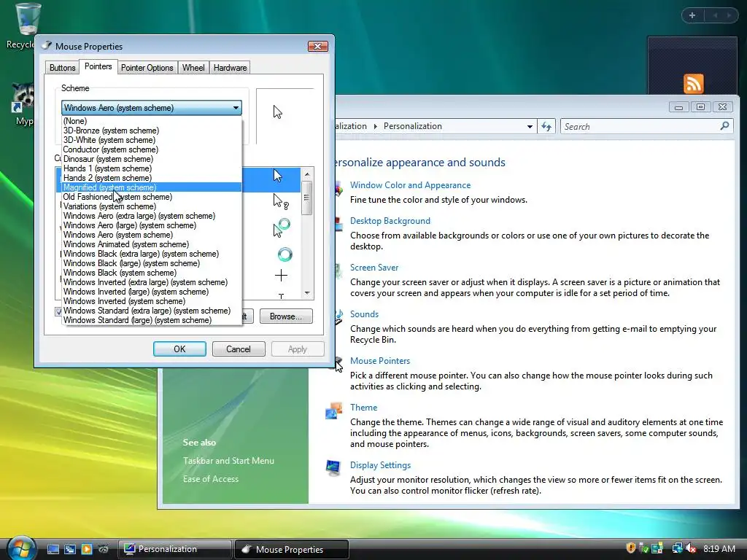
Task: Open Taskbar and Start Menu link
Action: tap(228, 461)
